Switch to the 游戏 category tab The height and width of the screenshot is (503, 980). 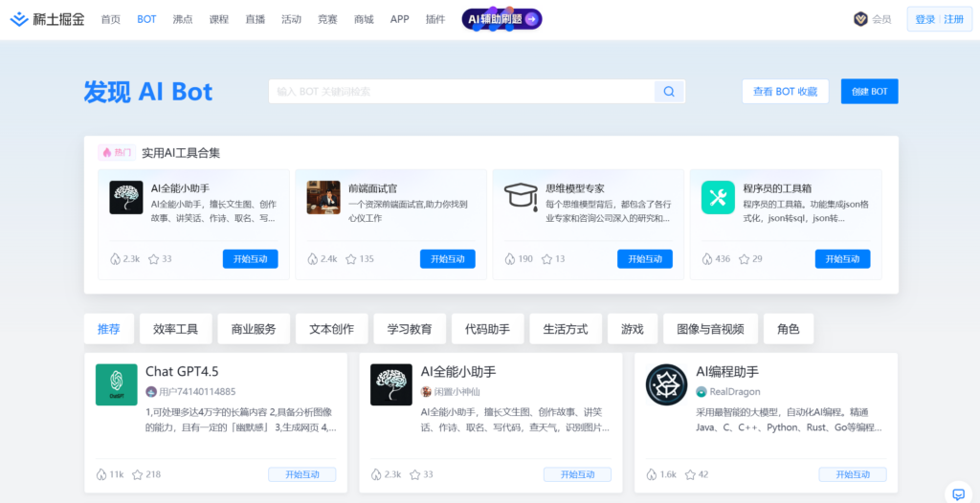633,329
